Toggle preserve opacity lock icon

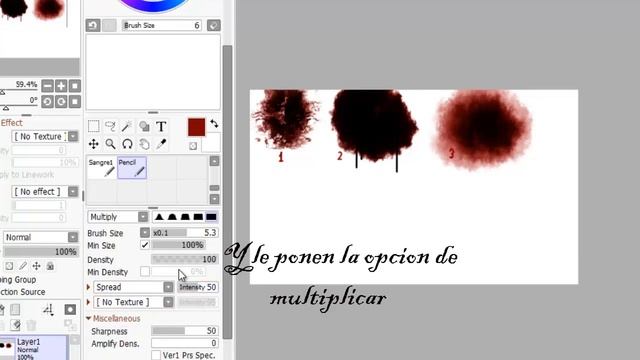tap(9, 266)
